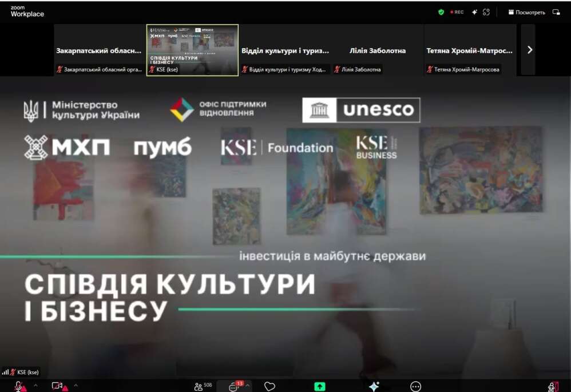Select the Лілія Заболотна participant tile

(x=378, y=50)
